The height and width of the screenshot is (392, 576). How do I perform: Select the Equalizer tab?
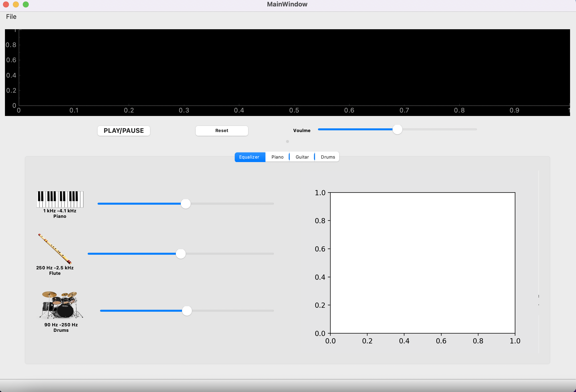(x=249, y=157)
